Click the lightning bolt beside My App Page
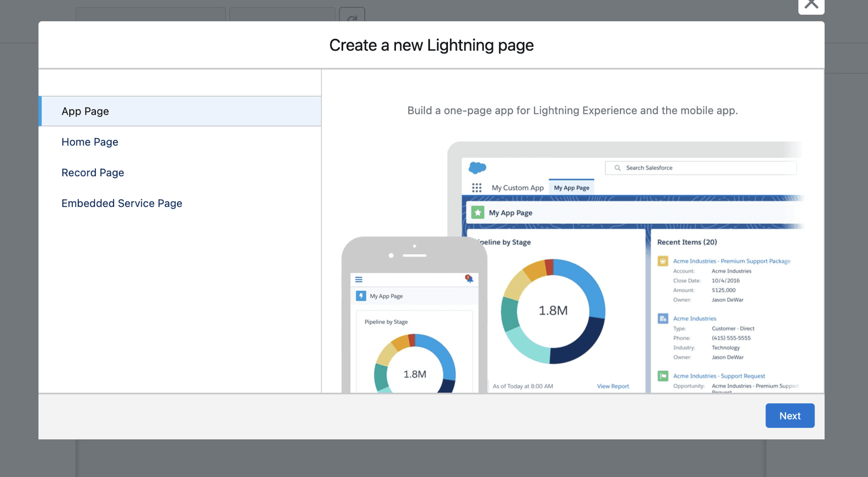This screenshot has width=868, height=477. pos(361,296)
